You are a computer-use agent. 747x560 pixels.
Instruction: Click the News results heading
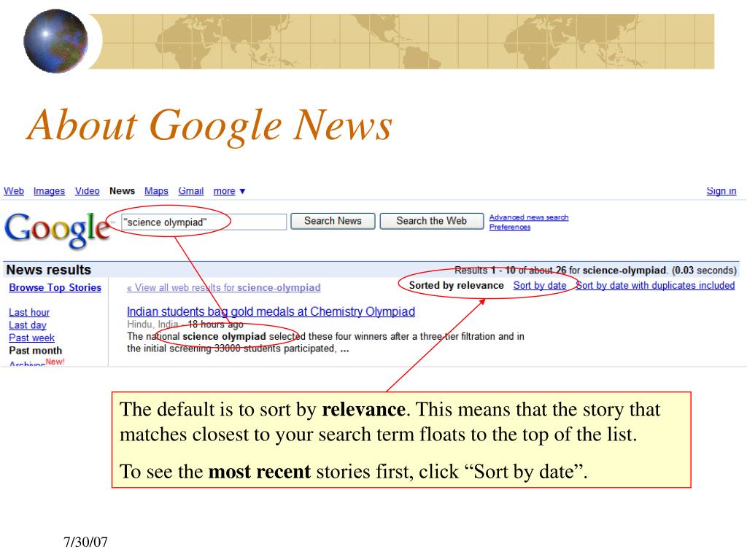(49, 270)
